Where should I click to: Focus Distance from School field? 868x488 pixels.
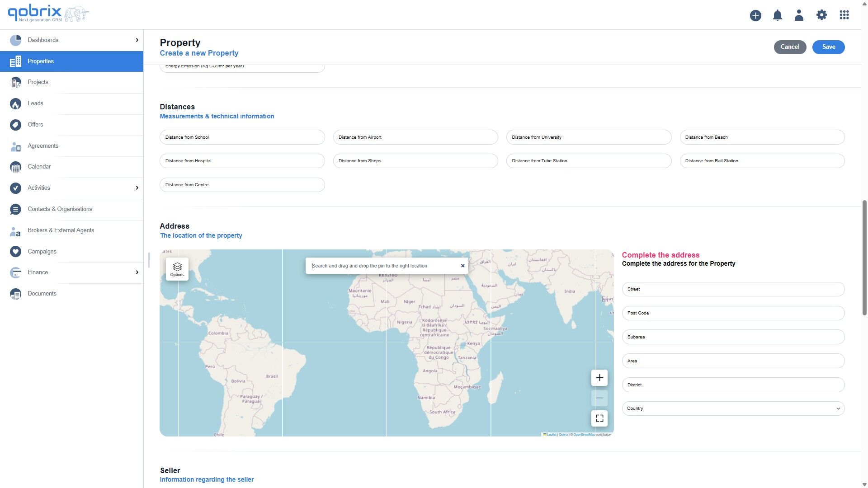point(242,137)
